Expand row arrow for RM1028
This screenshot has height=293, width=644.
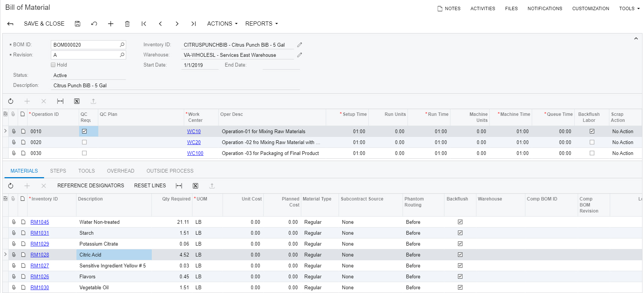[x=5, y=254]
